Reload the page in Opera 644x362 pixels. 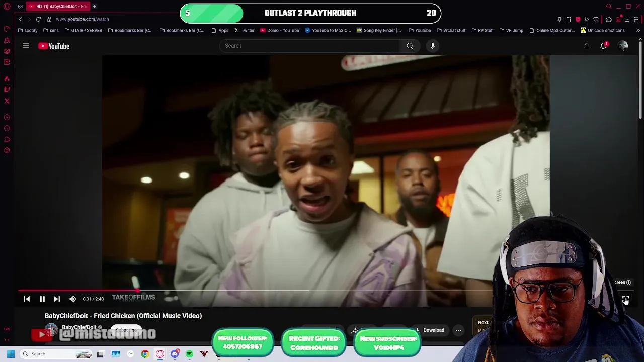pyautogui.click(x=38, y=19)
